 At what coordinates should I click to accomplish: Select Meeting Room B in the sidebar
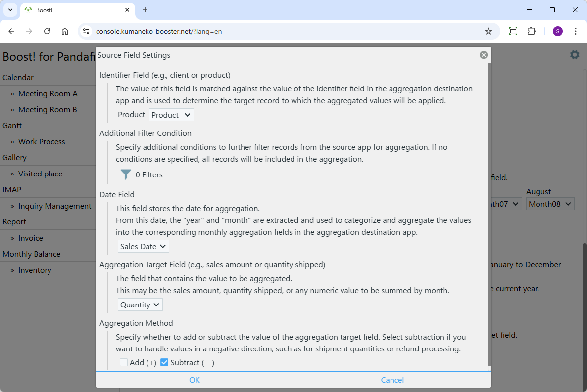(x=48, y=110)
